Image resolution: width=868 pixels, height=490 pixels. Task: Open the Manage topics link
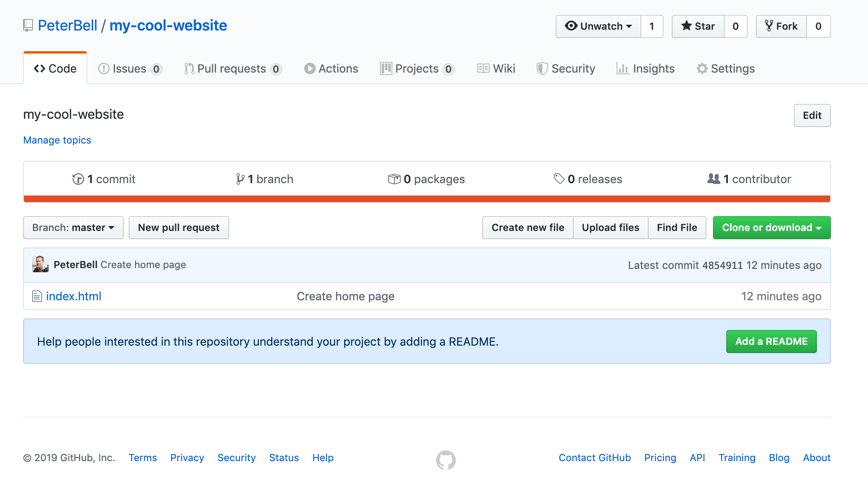pyautogui.click(x=57, y=140)
